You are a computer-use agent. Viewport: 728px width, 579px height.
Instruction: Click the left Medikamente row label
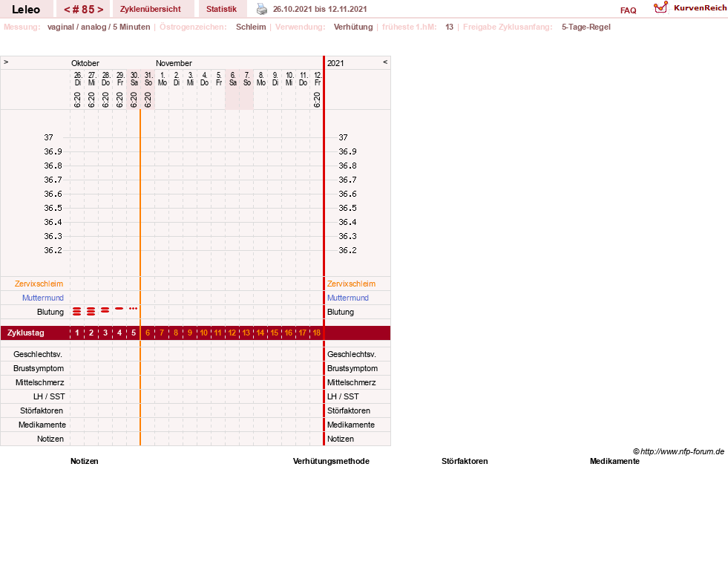(42, 425)
